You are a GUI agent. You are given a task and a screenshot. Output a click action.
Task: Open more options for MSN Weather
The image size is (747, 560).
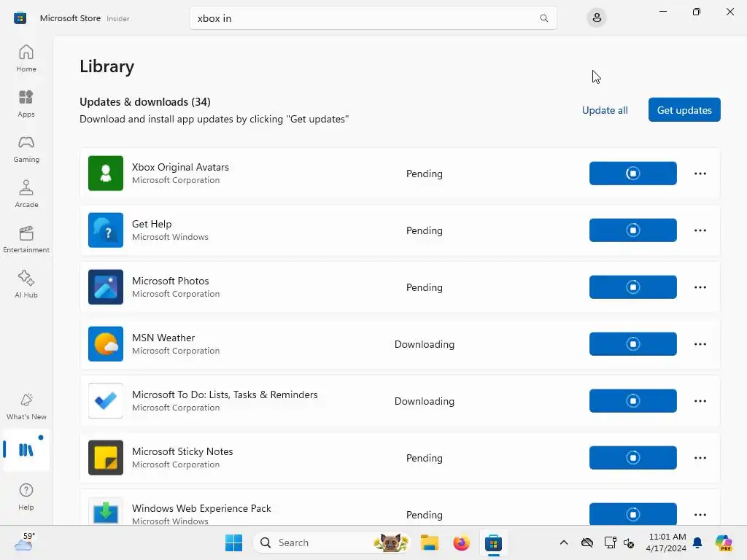coord(700,344)
